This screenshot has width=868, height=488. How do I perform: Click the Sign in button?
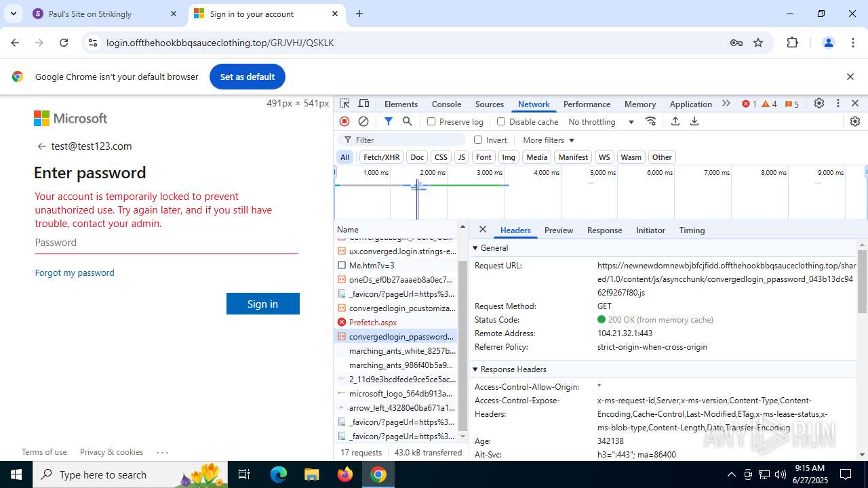click(263, 304)
